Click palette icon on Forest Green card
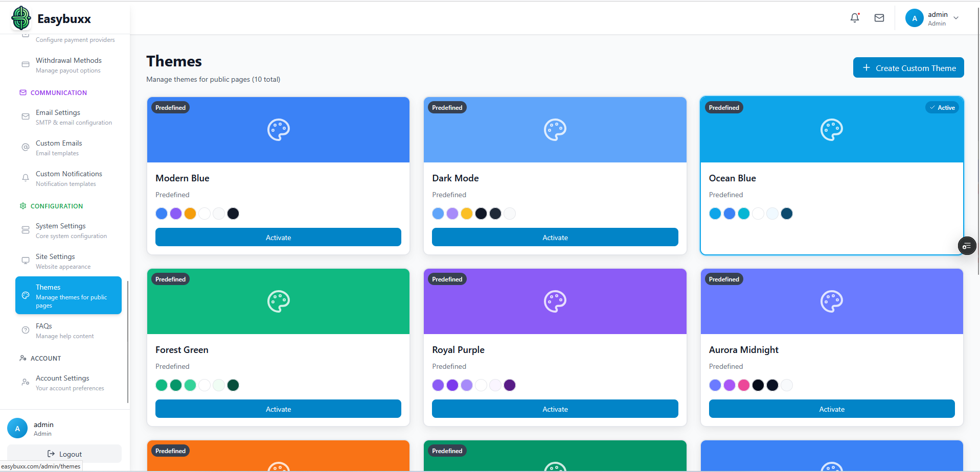This screenshot has width=980, height=472. [278, 301]
